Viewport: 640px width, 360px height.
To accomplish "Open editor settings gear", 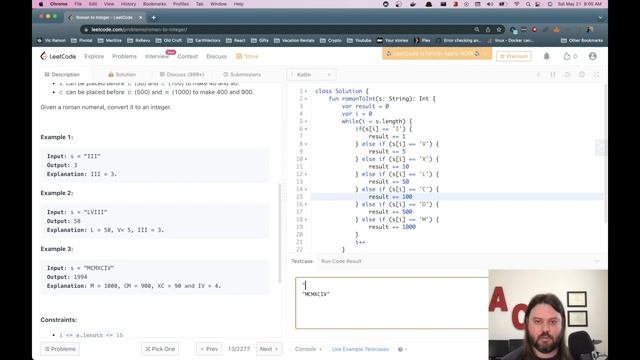I will (x=582, y=75).
